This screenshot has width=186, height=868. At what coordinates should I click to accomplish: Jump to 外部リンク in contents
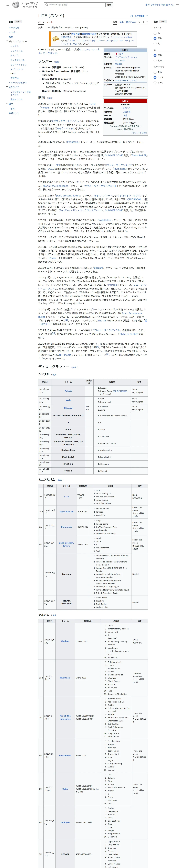coord(14,113)
